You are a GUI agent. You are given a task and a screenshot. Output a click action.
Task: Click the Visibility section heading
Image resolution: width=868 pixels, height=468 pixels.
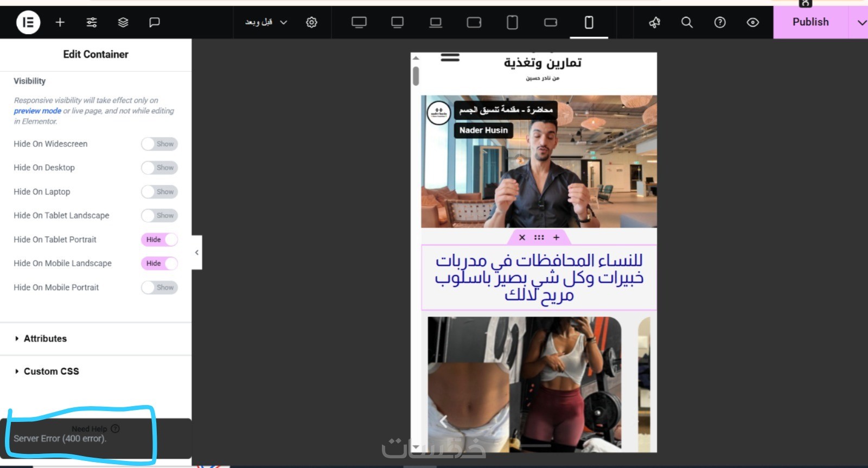click(x=30, y=81)
